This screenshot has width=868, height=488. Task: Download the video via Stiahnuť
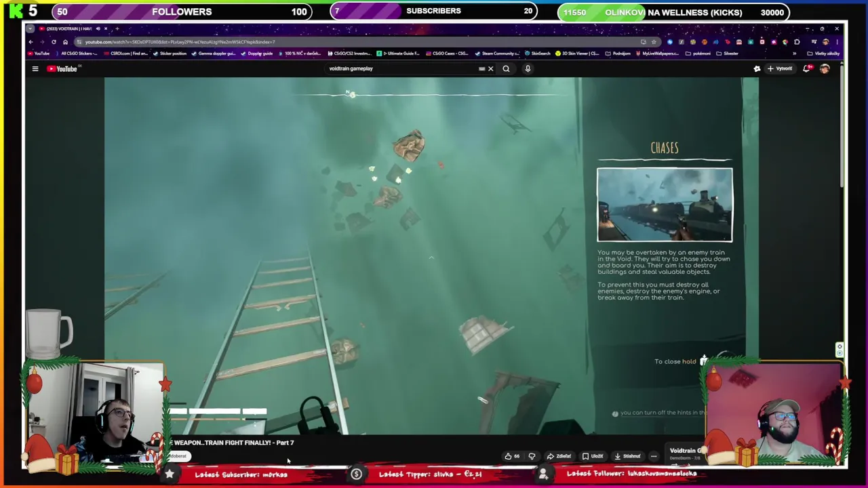click(x=627, y=456)
